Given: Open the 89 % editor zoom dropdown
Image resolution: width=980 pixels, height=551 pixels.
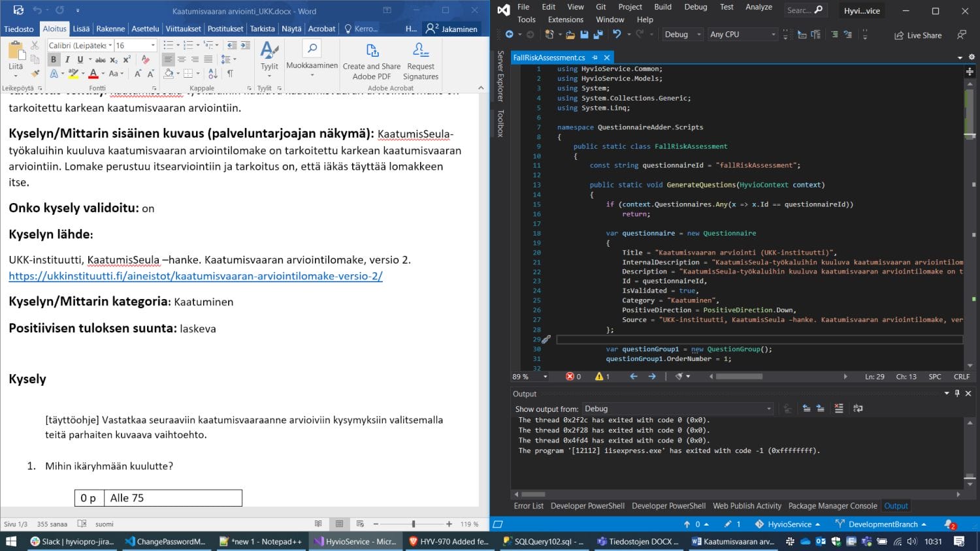Looking at the screenshot, I should pyautogui.click(x=545, y=377).
